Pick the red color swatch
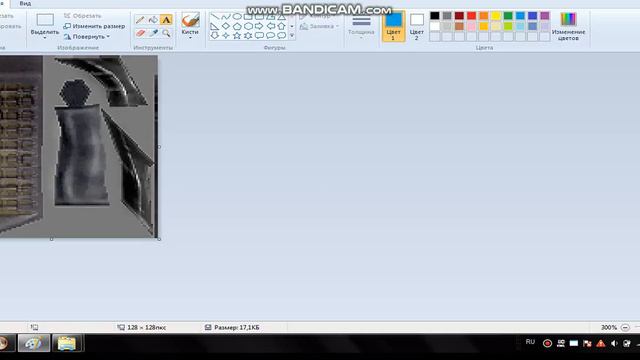This screenshot has height=360, width=640. [x=471, y=16]
